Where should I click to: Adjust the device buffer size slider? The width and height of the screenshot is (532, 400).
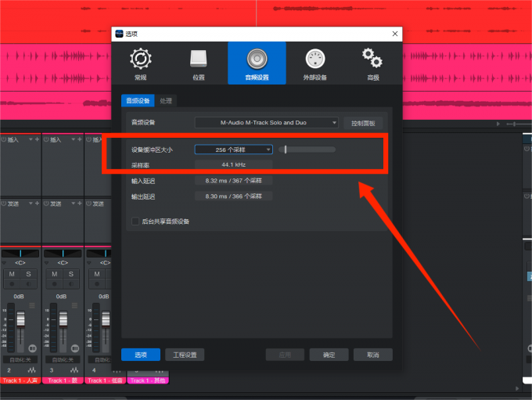pos(307,150)
